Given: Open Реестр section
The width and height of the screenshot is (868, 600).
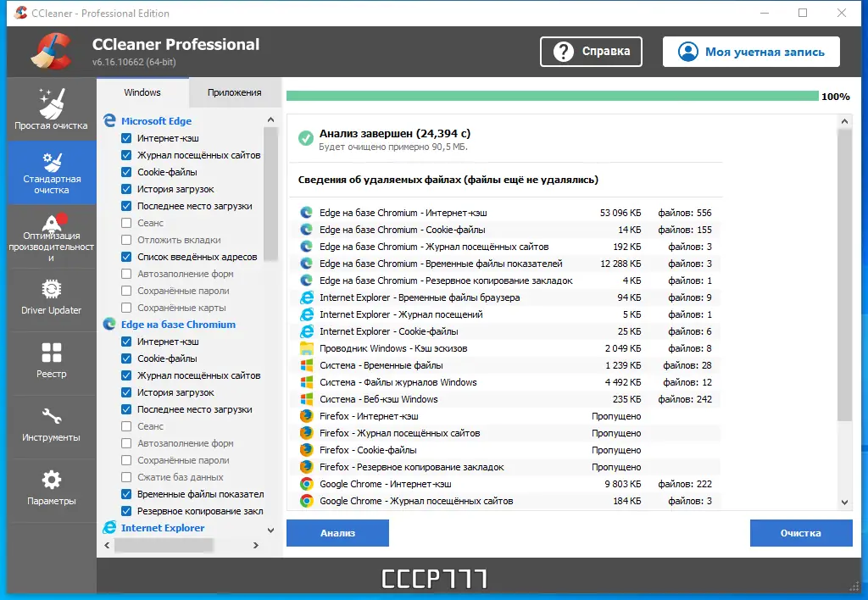Looking at the screenshot, I should 51,364.
